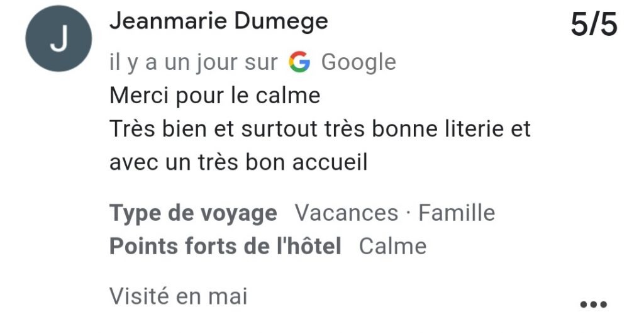Click the line "avec un très bon accueil"
644x336 pixels.
[238, 162]
